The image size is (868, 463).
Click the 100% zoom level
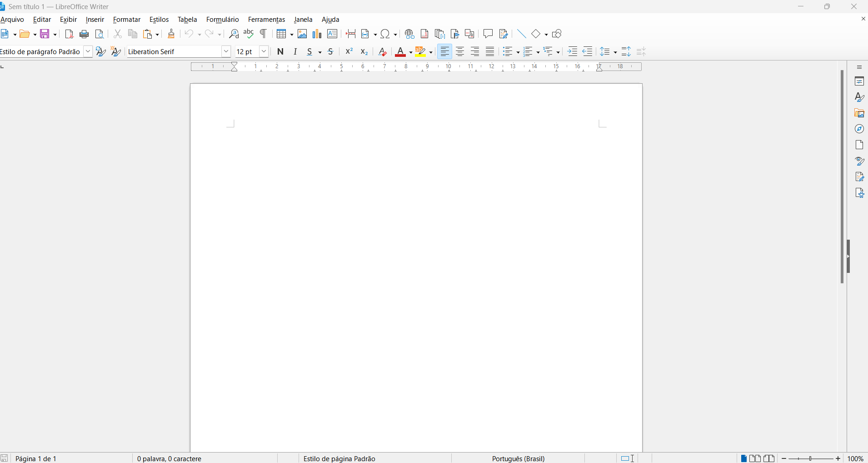point(856,458)
